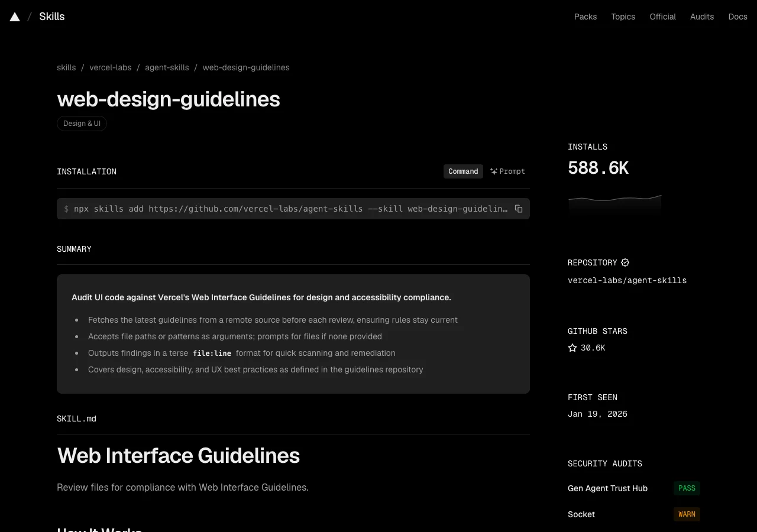
Task: Go to Official skills
Action: coord(662,17)
